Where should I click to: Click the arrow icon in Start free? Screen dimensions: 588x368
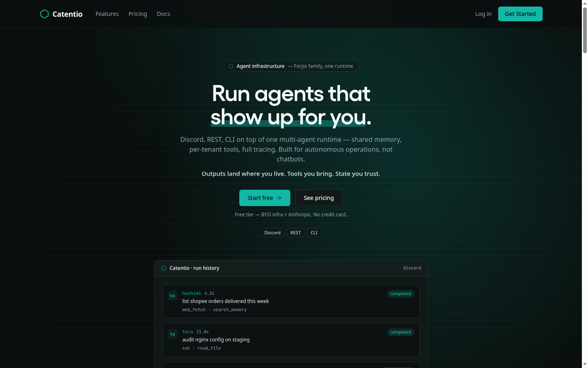click(279, 198)
